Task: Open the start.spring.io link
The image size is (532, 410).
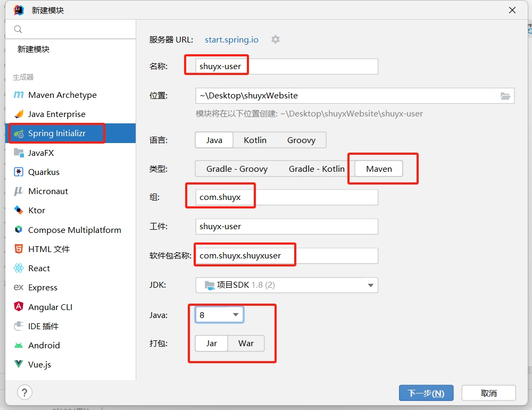Action: [x=231, y=39]
